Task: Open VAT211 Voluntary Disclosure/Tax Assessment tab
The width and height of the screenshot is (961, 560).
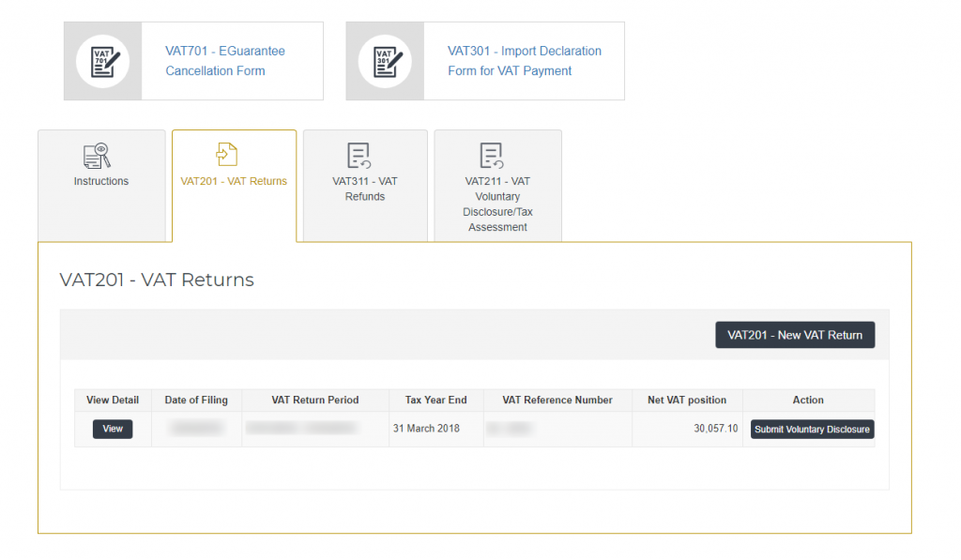Action: tap(497, 186)
